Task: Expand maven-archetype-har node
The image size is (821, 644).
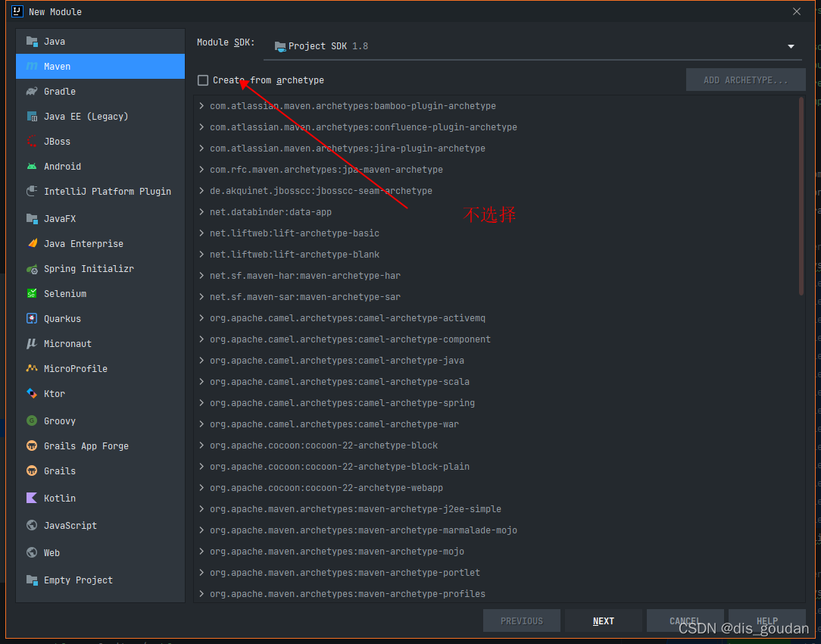Action: [201, 275]
